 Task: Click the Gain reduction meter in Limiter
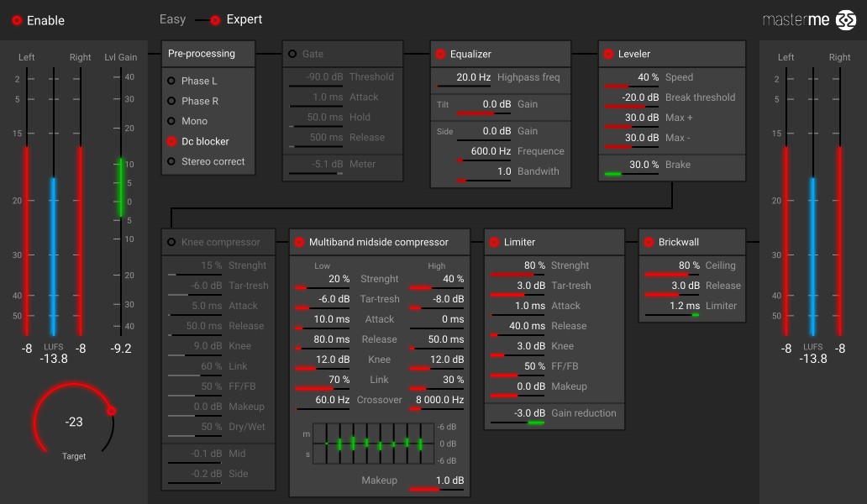529,413
